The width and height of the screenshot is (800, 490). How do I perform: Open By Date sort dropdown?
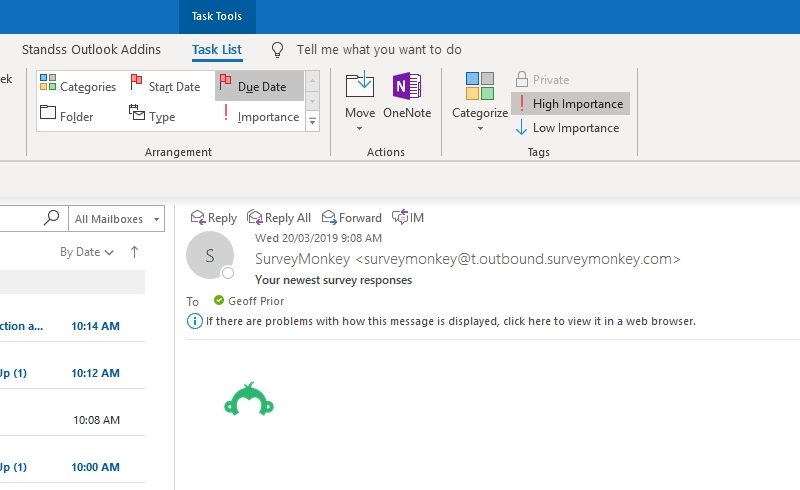pos(86,252)
